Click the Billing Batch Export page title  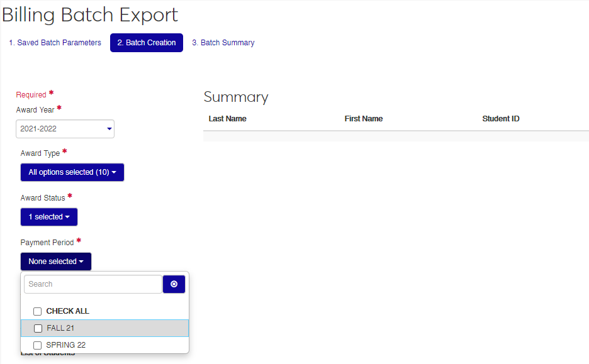pos(90,14)
